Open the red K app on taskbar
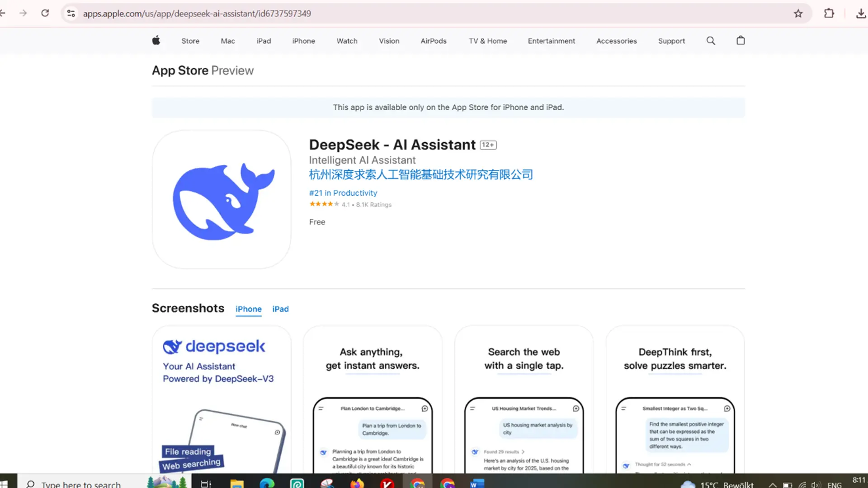This screenshot has height=488, width=868. [x=387, y=484]
